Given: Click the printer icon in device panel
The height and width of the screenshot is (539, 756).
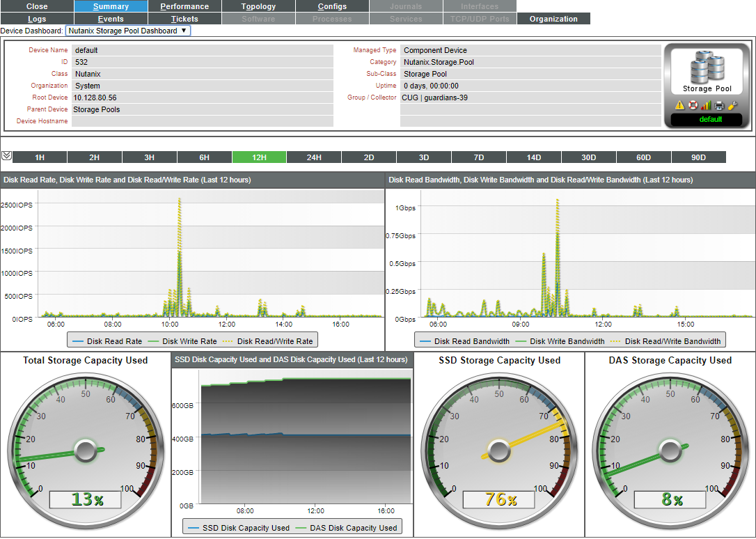Looking at the screenshot, I should coord(719,105).
